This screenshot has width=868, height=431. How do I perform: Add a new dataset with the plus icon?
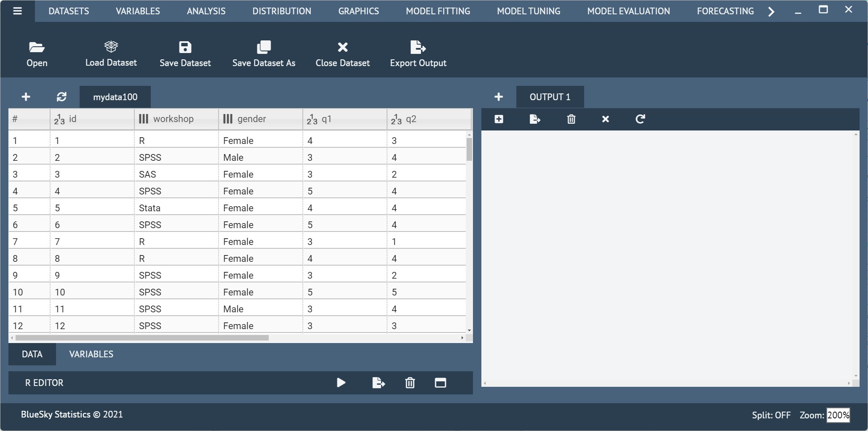click(26, 96)
